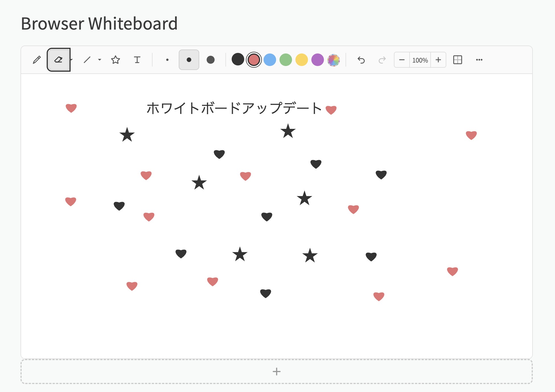Open the three-dots more options menu
555x392 pixels.
click(479, 60)
